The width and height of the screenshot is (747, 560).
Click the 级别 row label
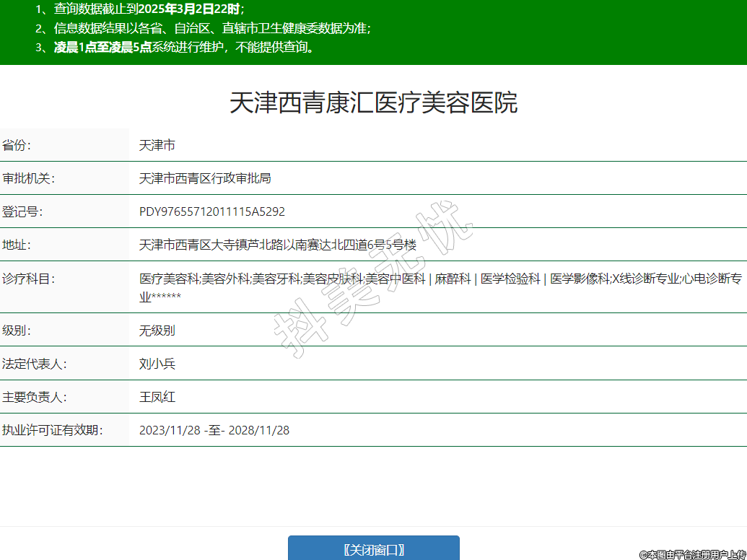click(17, 331)
